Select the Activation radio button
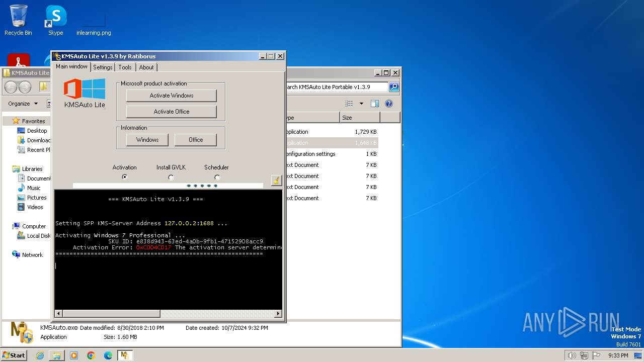The image size is (644, 362). click(x=125, y=177)
